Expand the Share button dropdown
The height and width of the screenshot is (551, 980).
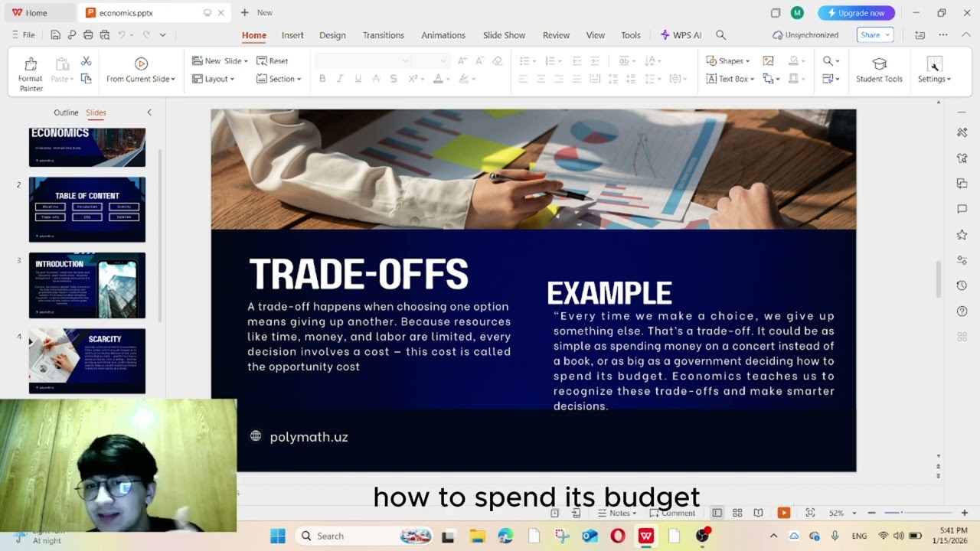(x=889, y=35)
